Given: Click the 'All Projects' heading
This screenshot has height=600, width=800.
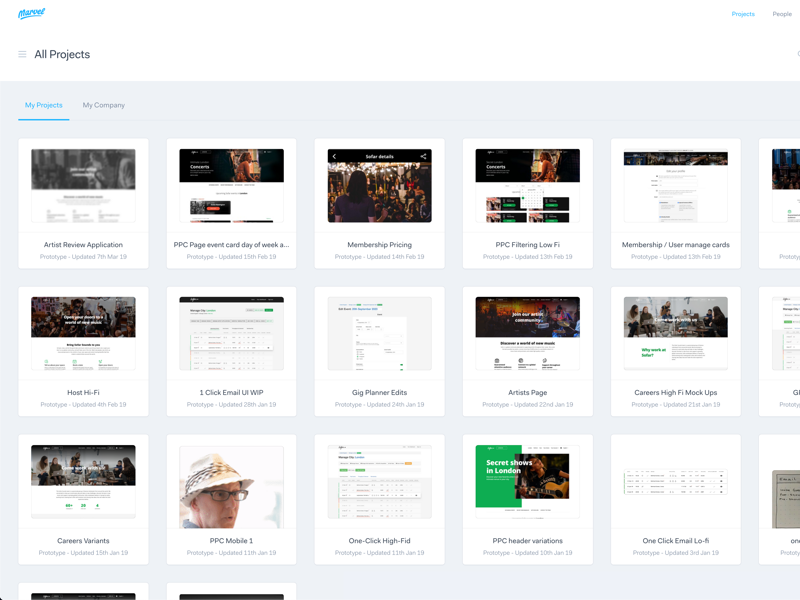Looking at the screenshot, I should (62, 54).
